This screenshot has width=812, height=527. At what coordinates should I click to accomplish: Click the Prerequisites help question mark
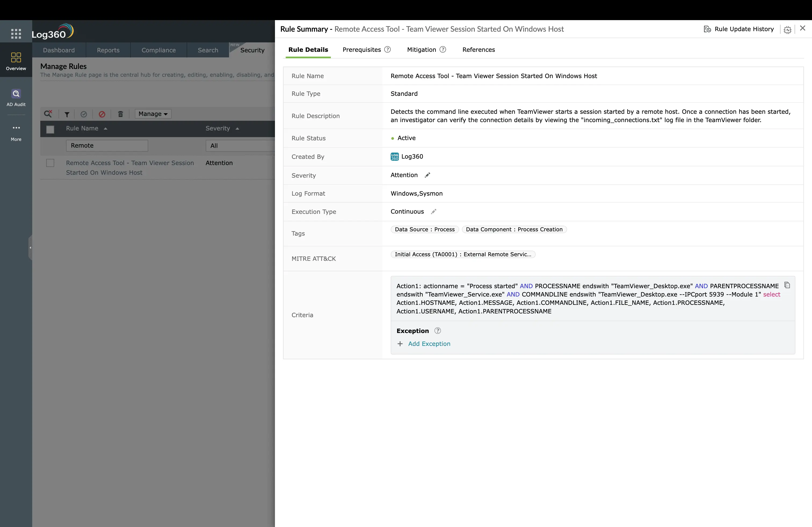(387, 49)
